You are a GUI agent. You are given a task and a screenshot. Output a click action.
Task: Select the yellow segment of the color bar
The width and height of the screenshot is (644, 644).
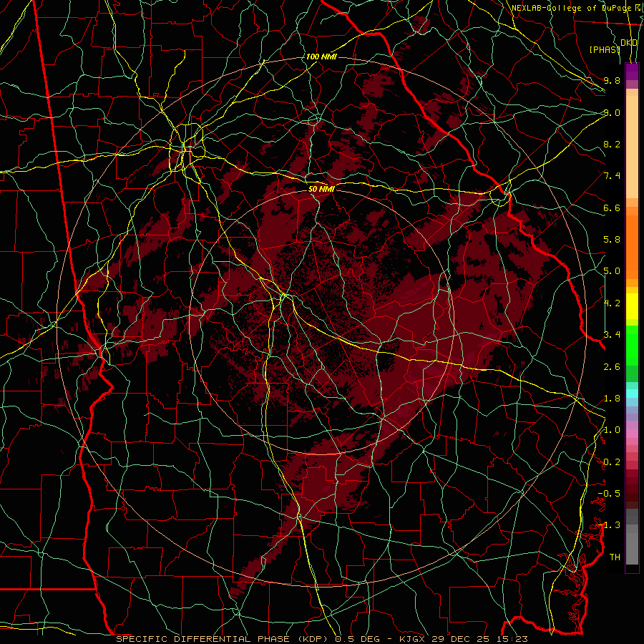632,306
